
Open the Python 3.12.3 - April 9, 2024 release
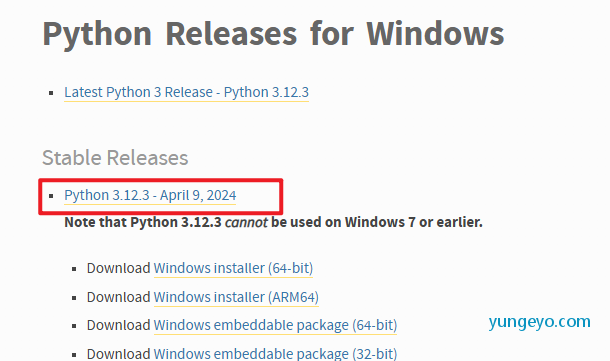(x=150, y=195)
